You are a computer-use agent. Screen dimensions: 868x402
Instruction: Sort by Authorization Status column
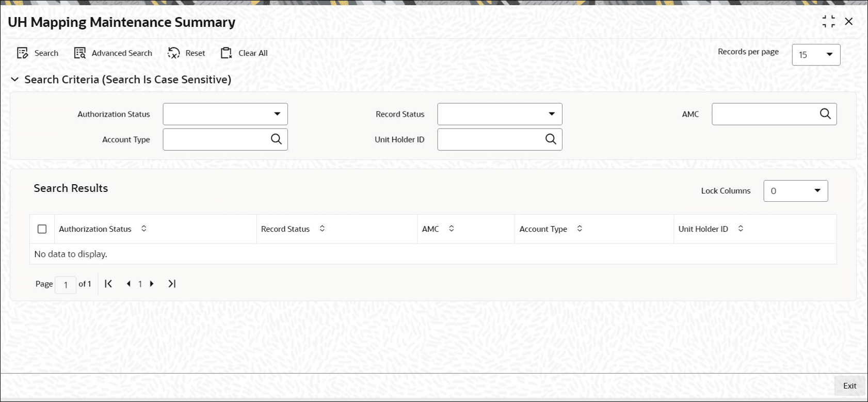pos(144,229)
